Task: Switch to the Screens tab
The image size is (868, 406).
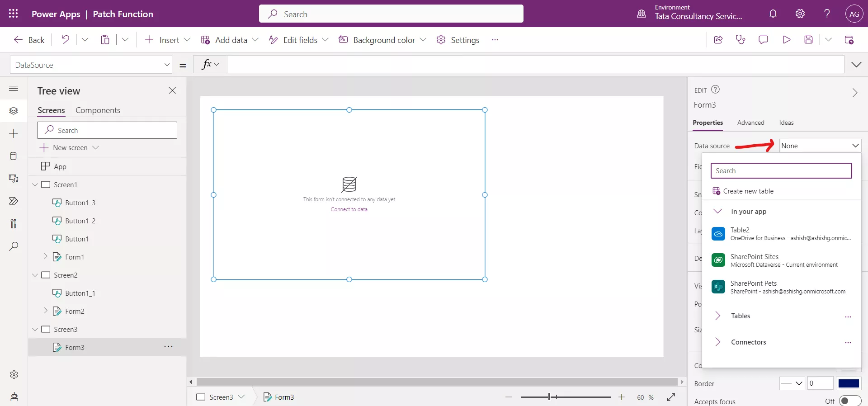Action: pos(51,110)
